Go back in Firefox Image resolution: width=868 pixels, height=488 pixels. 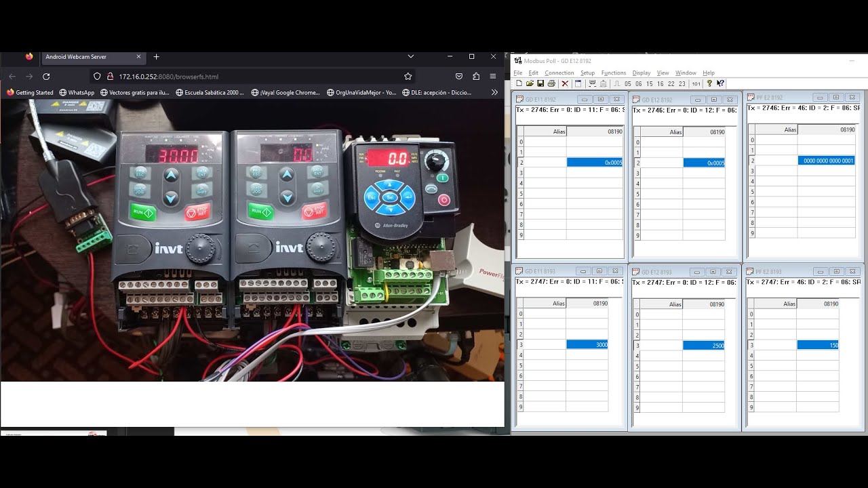(x=12, y=77)
